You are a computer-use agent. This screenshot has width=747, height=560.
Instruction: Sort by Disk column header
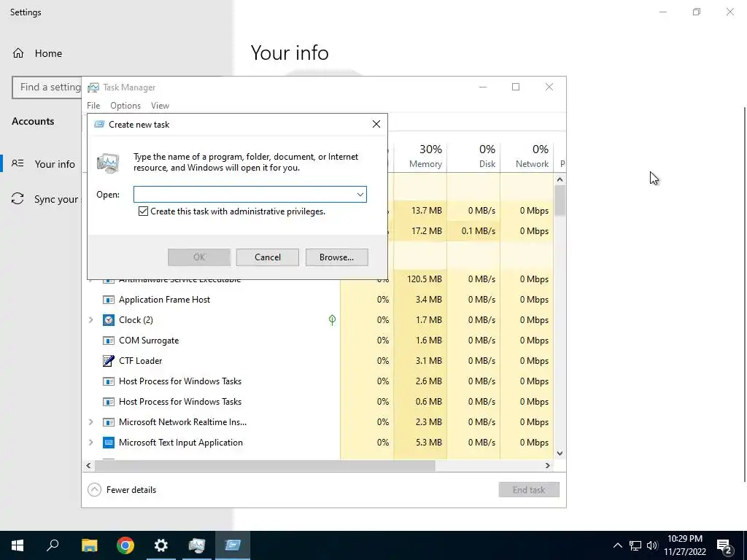pos(473,156)
